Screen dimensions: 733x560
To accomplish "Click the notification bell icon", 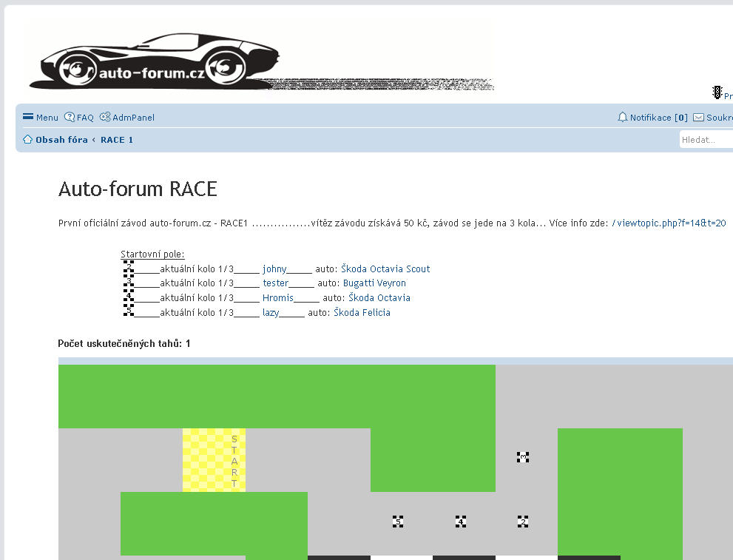I will (x=622, y=117).
